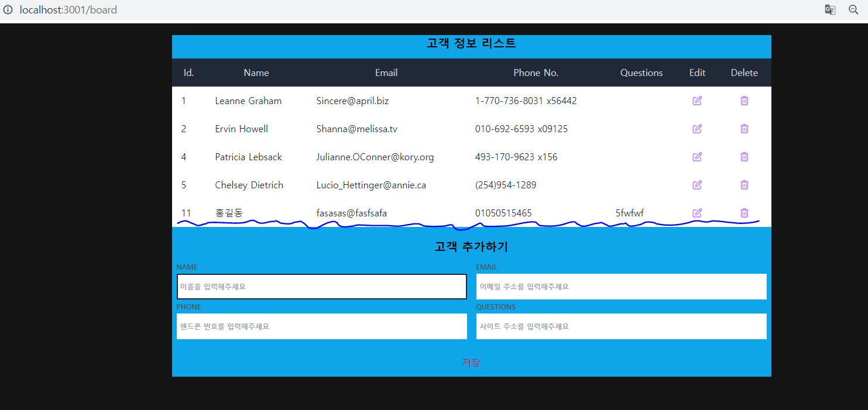Click Id cell 4
868x410 pixels.
[184, 157]
